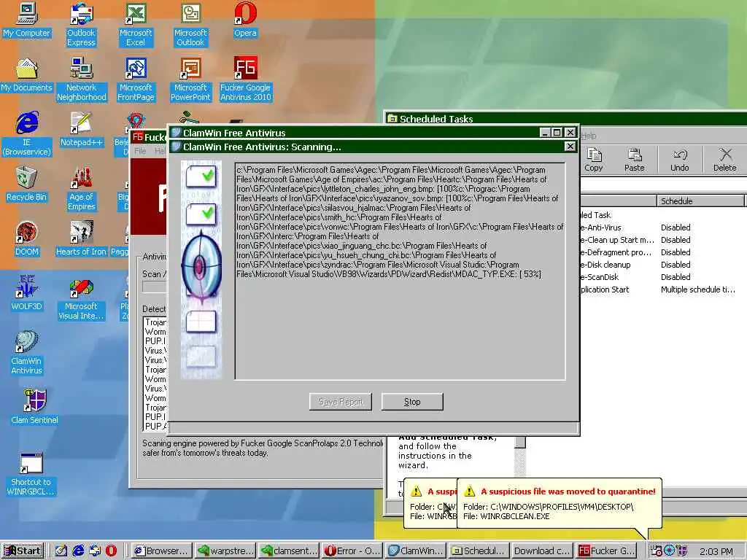Select Multiple schedule ti... entry
Viewport: 747px width, 560px height.
[x=697, y=289]
